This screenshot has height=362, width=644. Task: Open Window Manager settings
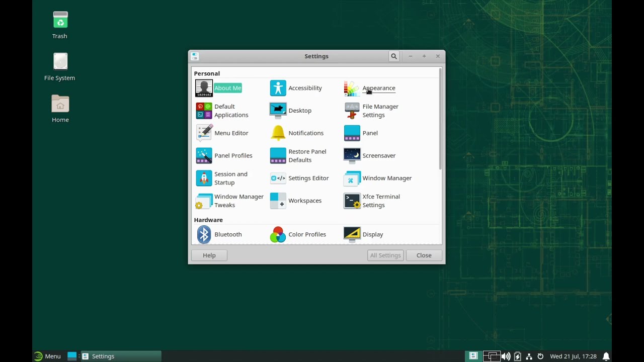coord(378,178)
